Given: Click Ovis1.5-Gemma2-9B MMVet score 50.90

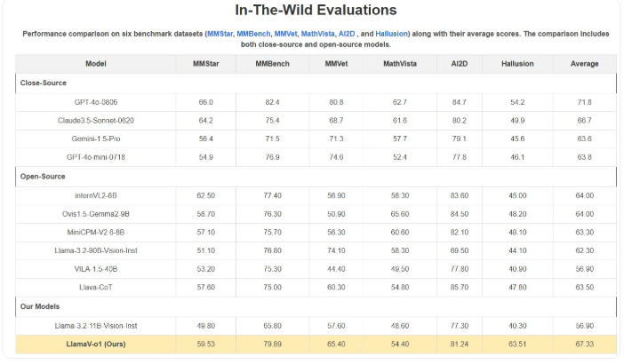Looking at the screenshot, I should (x=336, y=214).
